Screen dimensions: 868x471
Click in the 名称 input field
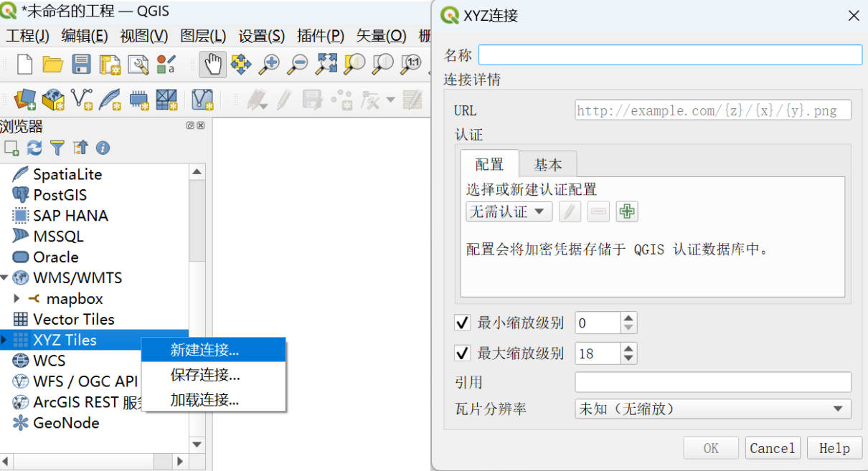(670, 55)
